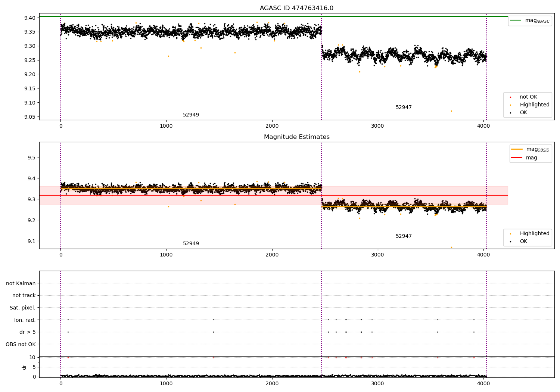Click the "Magnitude Estimates" plot title
Viewport: 560px width, 392px height.
point(296,137)
